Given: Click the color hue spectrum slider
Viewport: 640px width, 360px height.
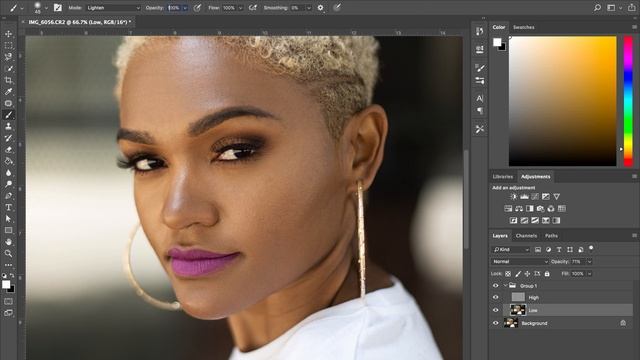Looking at the screenshot, I should [628, 101].
